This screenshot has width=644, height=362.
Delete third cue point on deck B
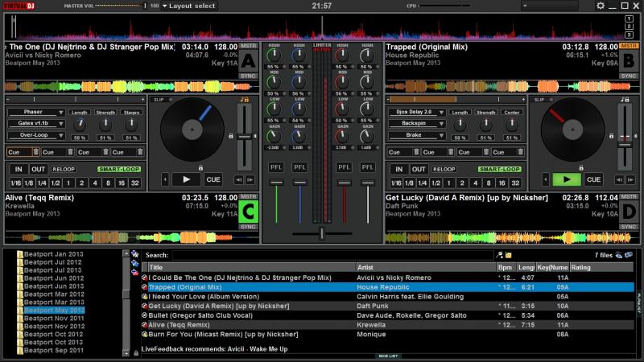coord(486,152)
